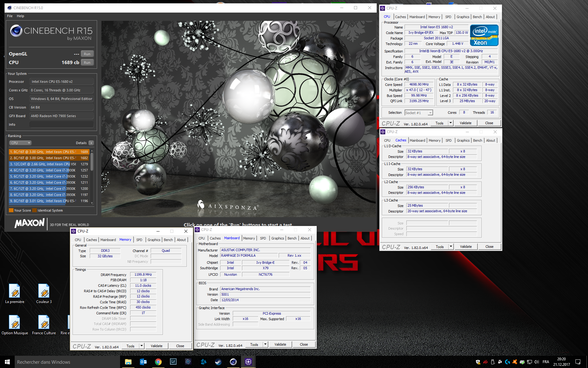Select ranking entry 3 with 12C/24T Xeon

[x=49, y=164]
